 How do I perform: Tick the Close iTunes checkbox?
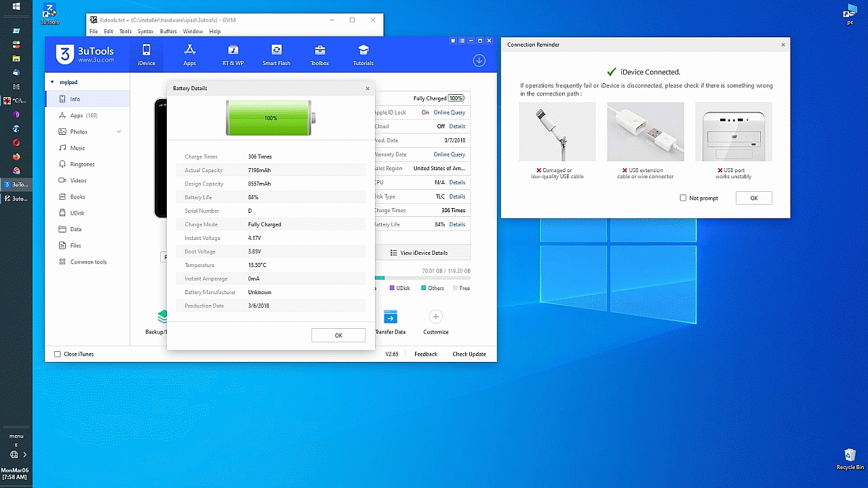coord(58,354)
